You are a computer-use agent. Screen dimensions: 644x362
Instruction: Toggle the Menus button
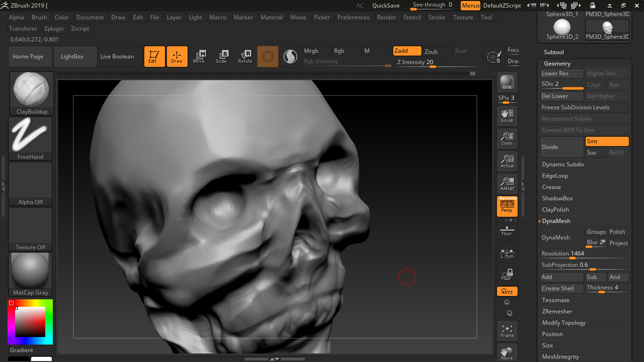[471, 6]
